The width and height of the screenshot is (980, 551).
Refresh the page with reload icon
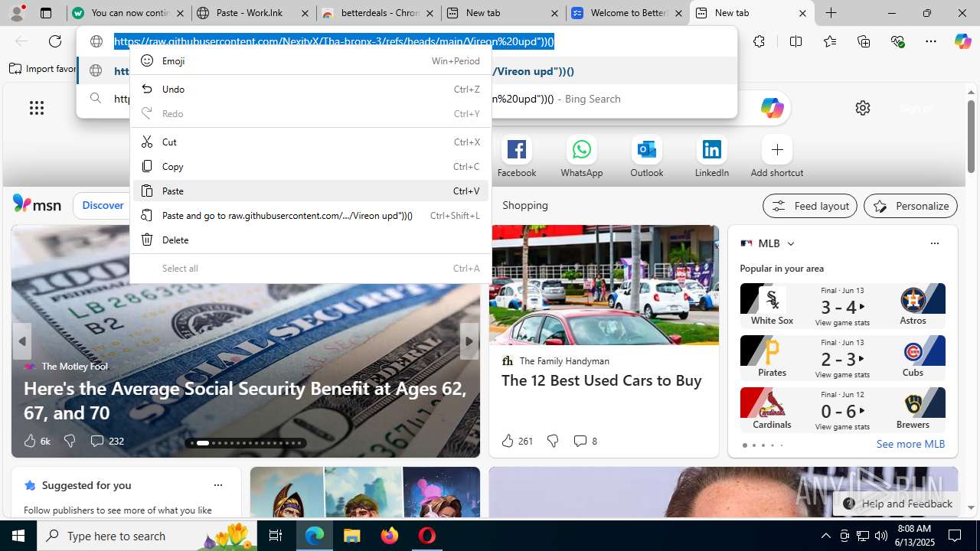(x=55, y=41)
